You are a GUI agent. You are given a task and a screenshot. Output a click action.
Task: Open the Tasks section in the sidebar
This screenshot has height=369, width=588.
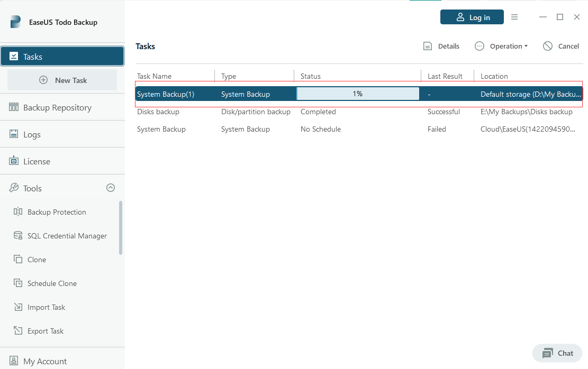pos(62,56)
